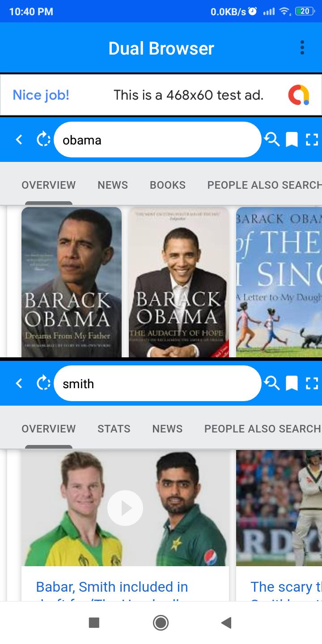This screenshot has width=322, height=644.
Task: Tap the ad network logo icon
Action: coord(299,95)
